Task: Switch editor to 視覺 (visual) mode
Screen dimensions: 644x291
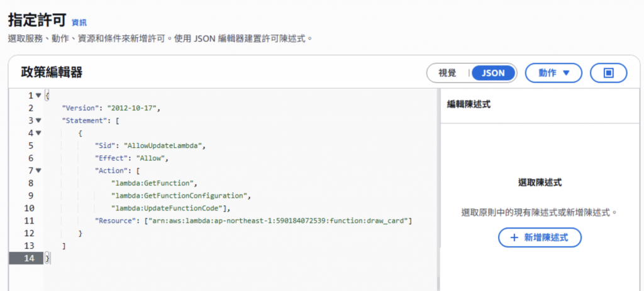Action: [x=447, y=73]
